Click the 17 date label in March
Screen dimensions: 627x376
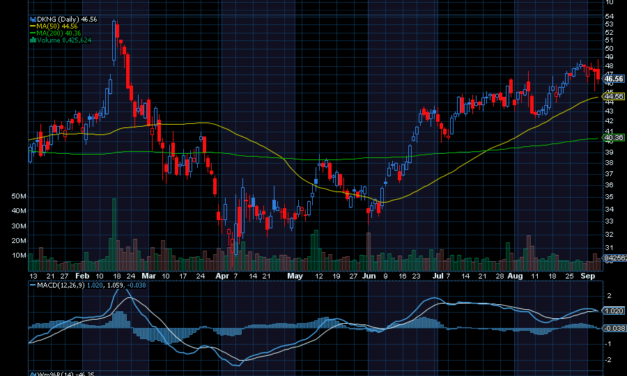click(x=183, y=276)
